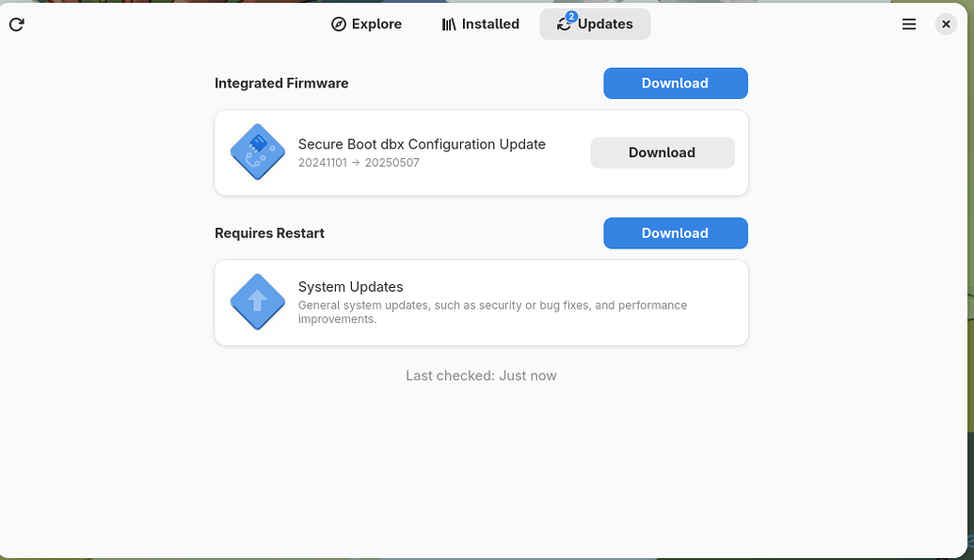Download the Integrated Firmware updates
The height and width of the screenshot is (560, 974).
point(675,83)
